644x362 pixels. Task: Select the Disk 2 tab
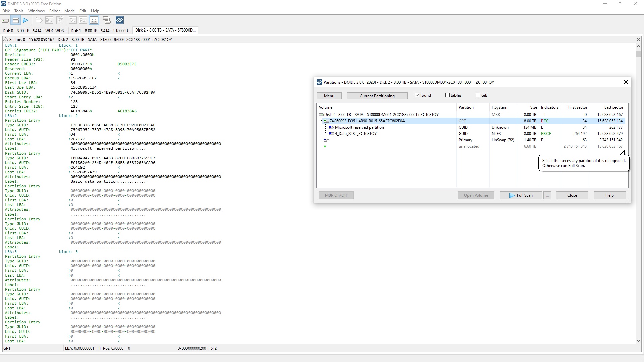[x=165, y=30]
